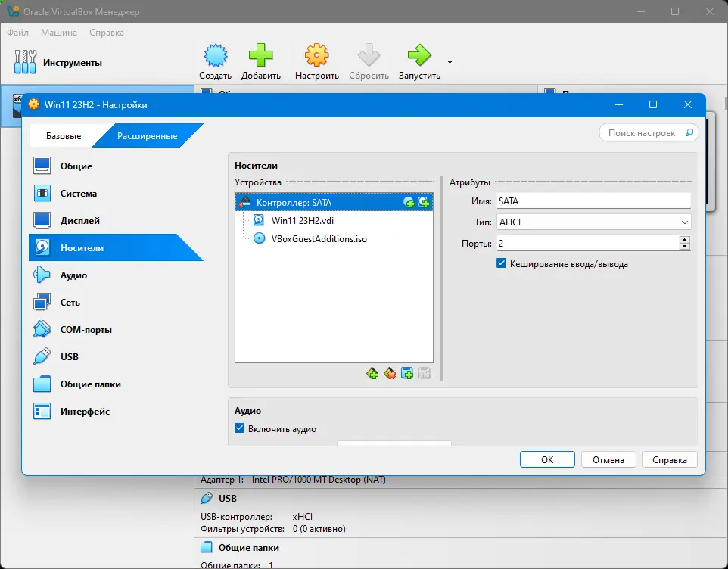Click the remove controller icon below device list
This screenshot has width=728, height=569.
pos(390,373)
